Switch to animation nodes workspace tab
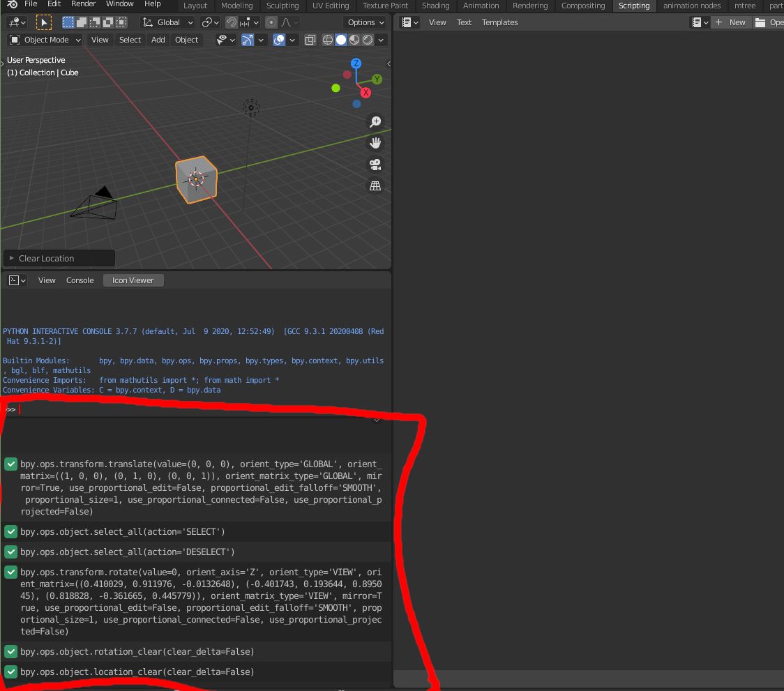The height and width of the screenshot is (691, 784). pyautogui.click(x=692, y=6)
